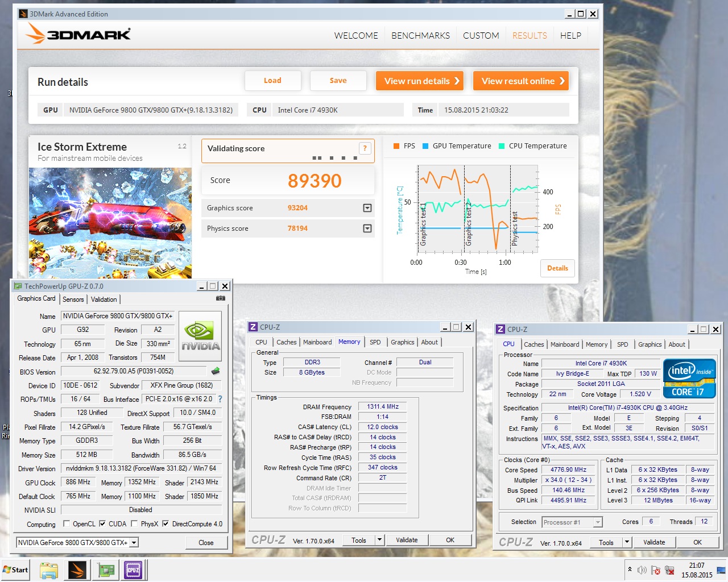Open the CUSTOM tab in 3DMark
Image resolution: width=728 pixels, height=582 pixels.
coord(481,35)
